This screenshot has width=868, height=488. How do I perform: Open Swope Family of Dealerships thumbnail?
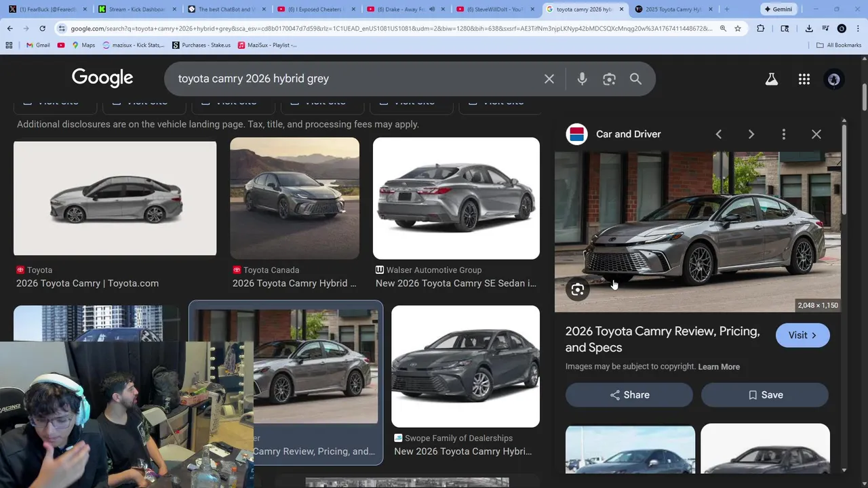point(465,367)
